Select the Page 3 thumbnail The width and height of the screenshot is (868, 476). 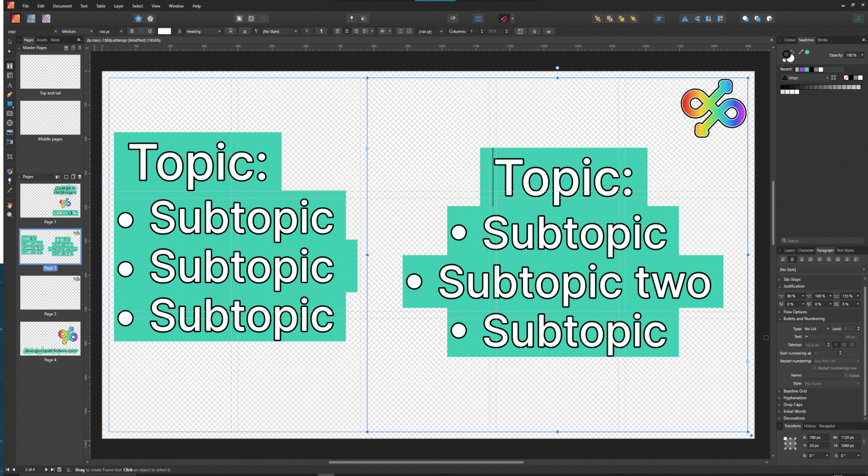[50, 292]
